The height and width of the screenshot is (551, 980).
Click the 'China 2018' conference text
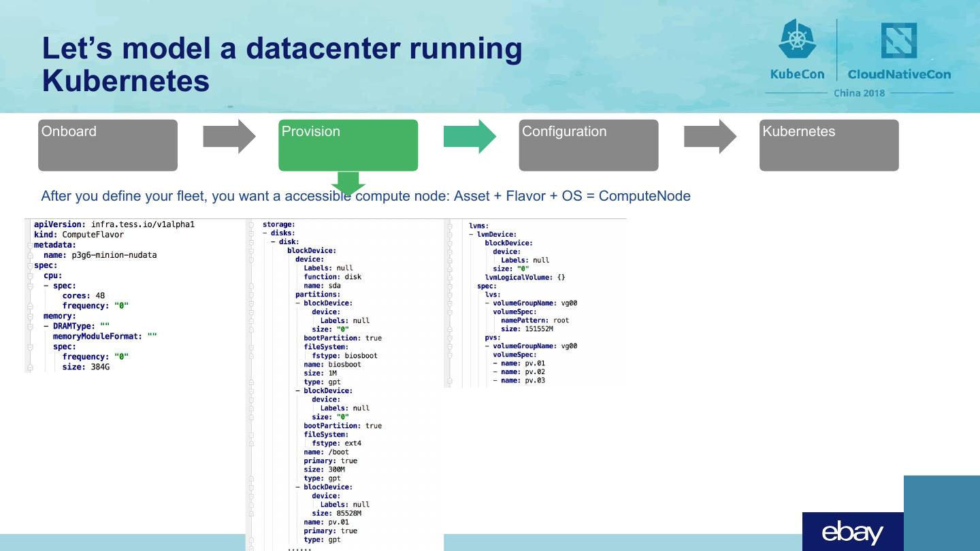(x=859, y=93)
